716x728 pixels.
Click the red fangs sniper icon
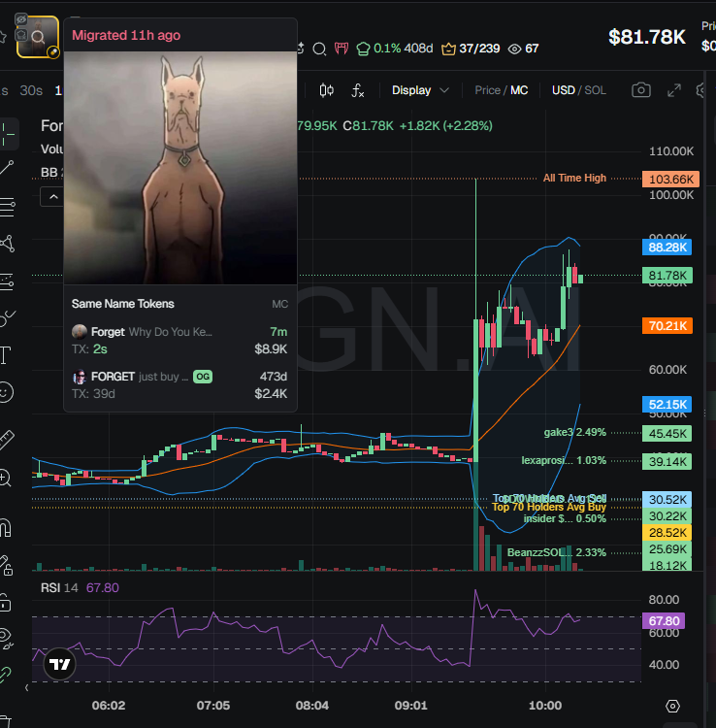point(342,49)
